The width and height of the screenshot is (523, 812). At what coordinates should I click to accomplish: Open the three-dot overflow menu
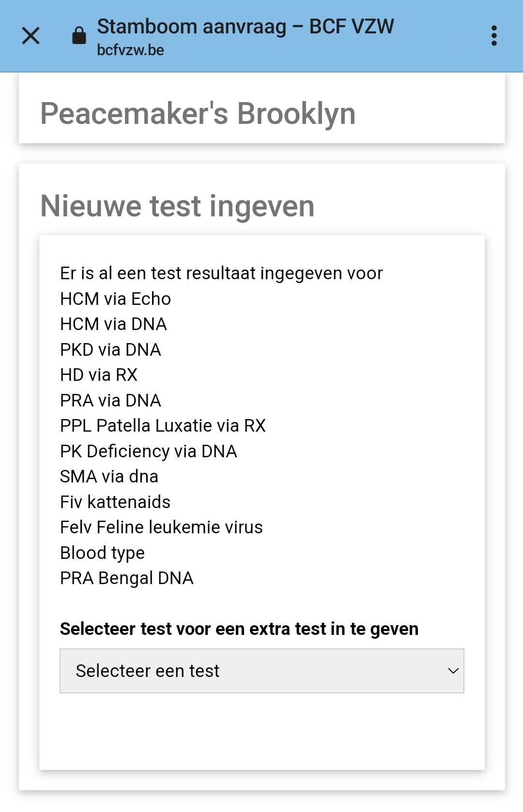(x=494, y=36)
